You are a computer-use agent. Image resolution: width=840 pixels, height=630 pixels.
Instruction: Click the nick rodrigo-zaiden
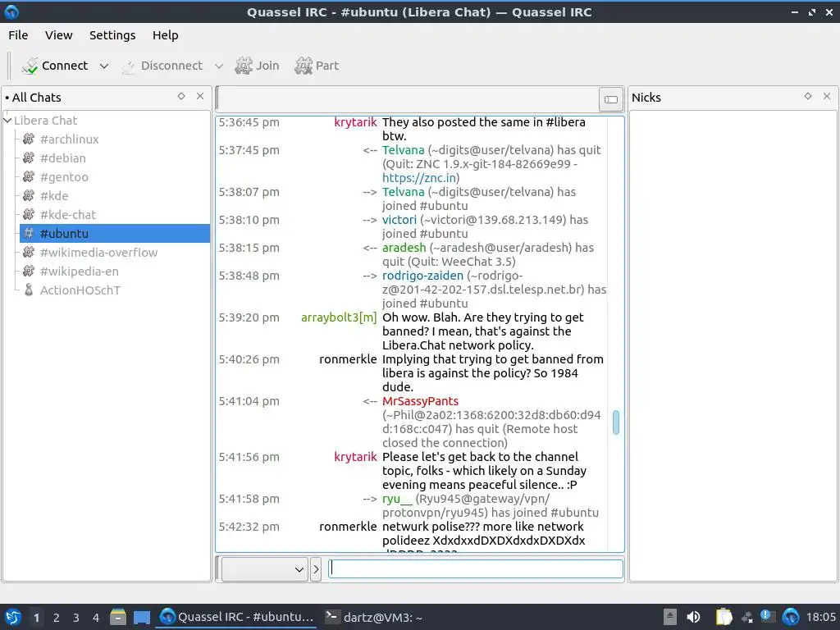point(422,276)
